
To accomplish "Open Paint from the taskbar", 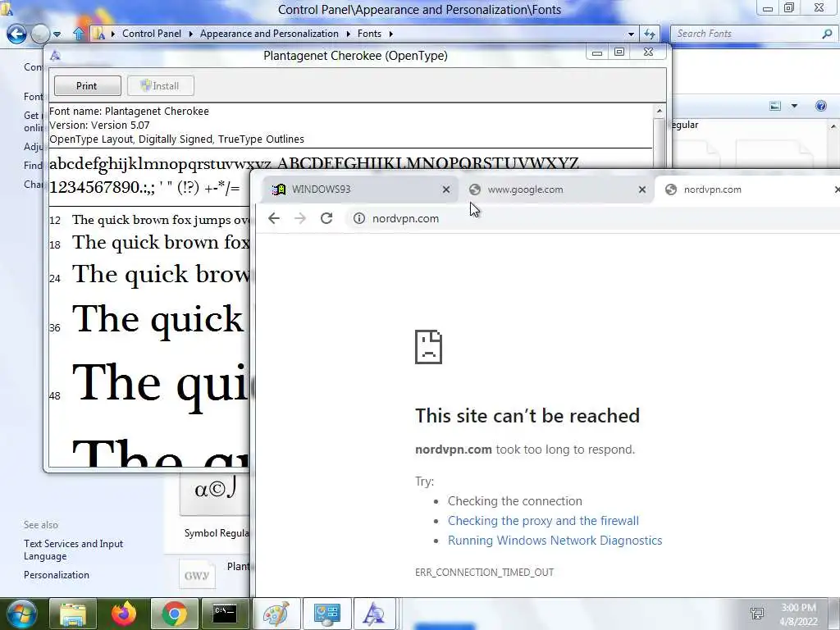I will (276, 614).
